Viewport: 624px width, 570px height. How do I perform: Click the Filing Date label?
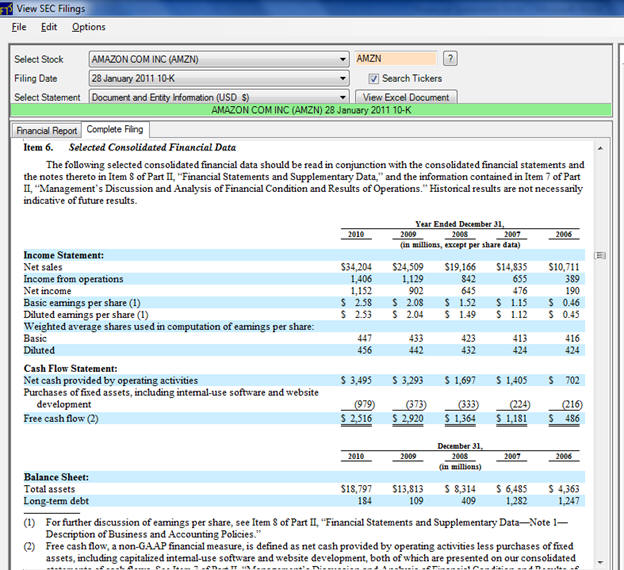click(35, 78)
